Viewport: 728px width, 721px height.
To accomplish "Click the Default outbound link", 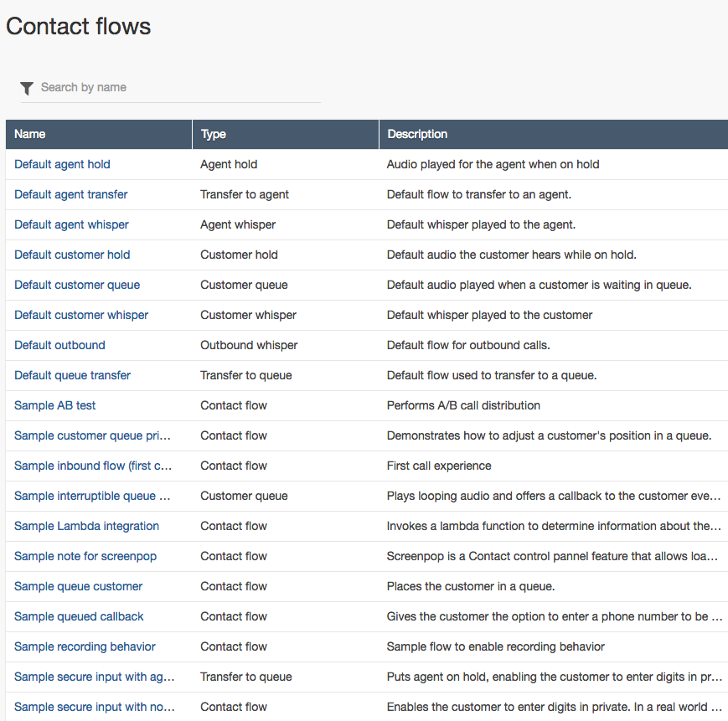I will click(59, 345).
